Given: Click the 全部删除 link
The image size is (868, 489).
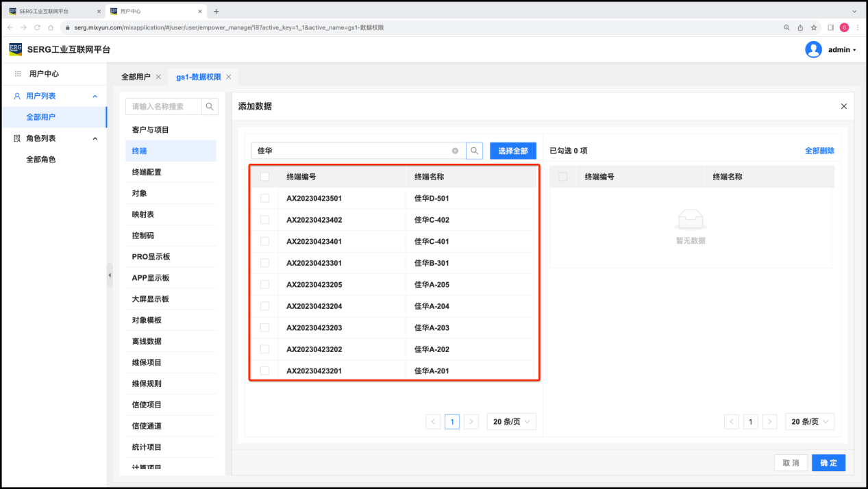Looking at the screenshot, I should click(819, 151).
